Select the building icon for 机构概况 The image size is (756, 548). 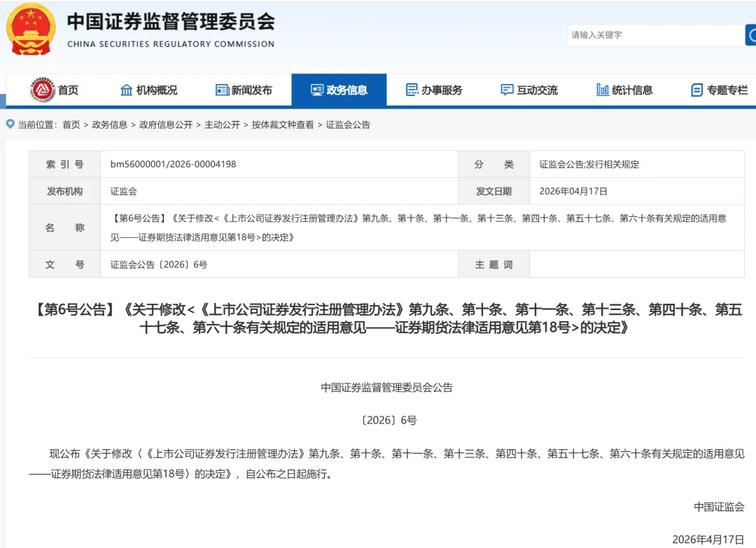[127, 90]
